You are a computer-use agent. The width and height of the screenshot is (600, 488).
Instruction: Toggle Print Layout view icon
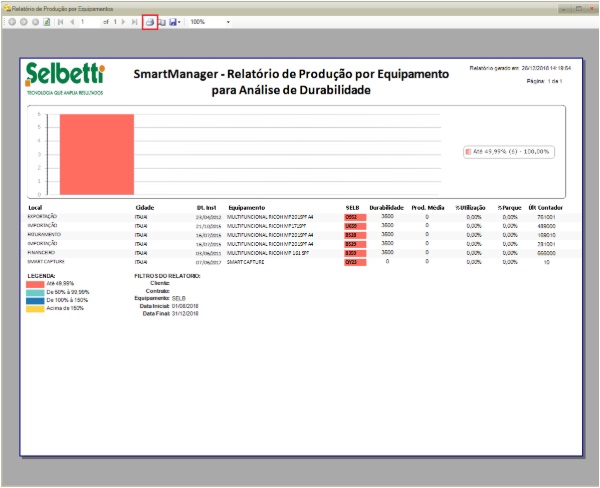coord(162,22)
